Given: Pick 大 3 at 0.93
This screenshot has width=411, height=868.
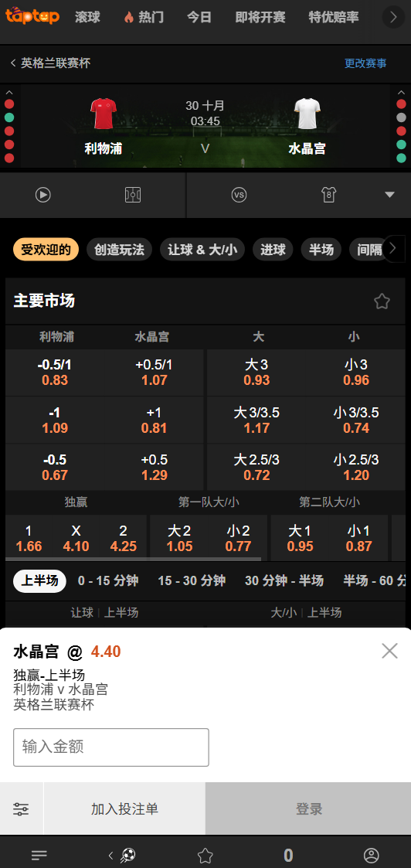Looking at the screenshot, I should [256, 373].
